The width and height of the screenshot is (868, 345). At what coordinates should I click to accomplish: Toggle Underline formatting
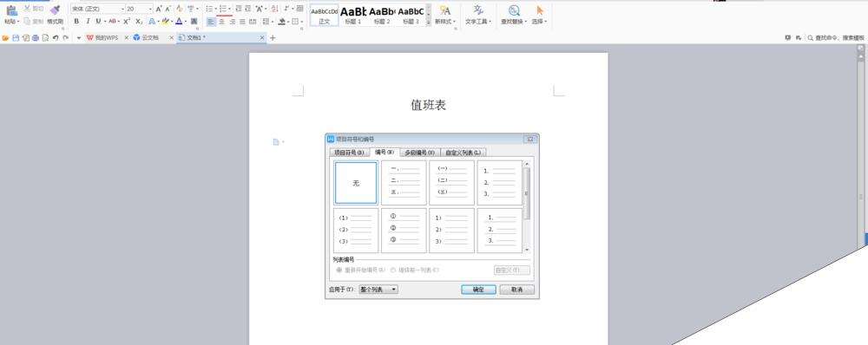[98, 21]
